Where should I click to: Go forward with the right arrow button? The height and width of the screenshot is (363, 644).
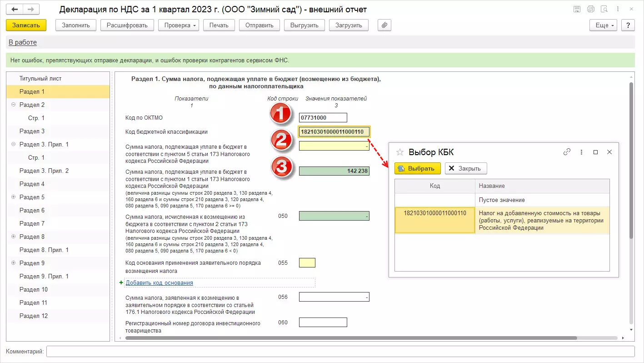click(x=31, y=9)
